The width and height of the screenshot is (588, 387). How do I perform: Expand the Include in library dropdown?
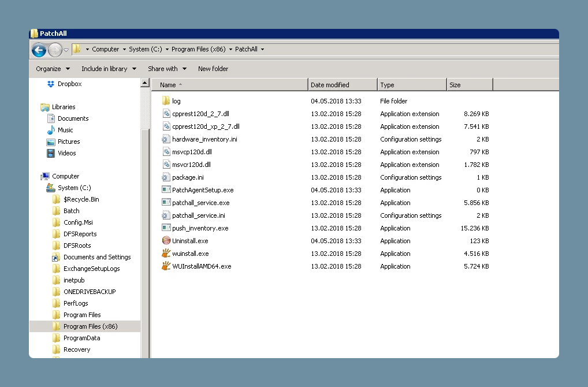coord(109,69)
